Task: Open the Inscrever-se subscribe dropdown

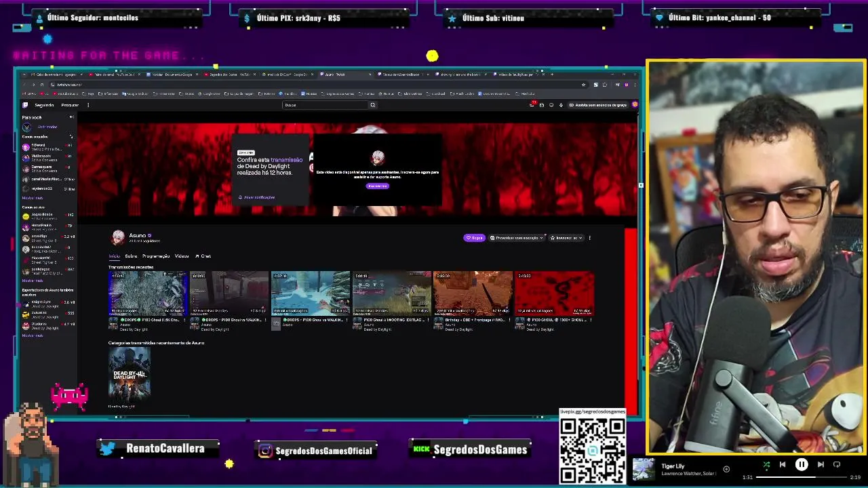Action: (x=566, y=238)
